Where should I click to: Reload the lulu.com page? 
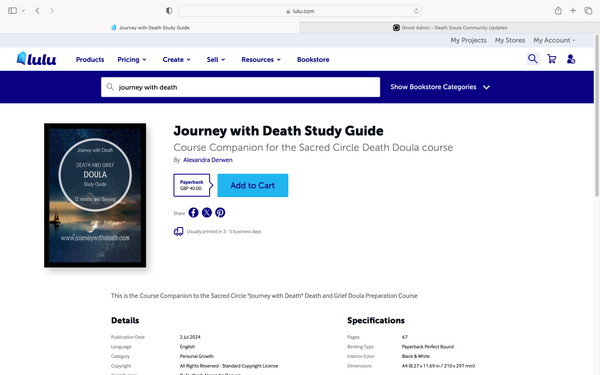point(416,11)
